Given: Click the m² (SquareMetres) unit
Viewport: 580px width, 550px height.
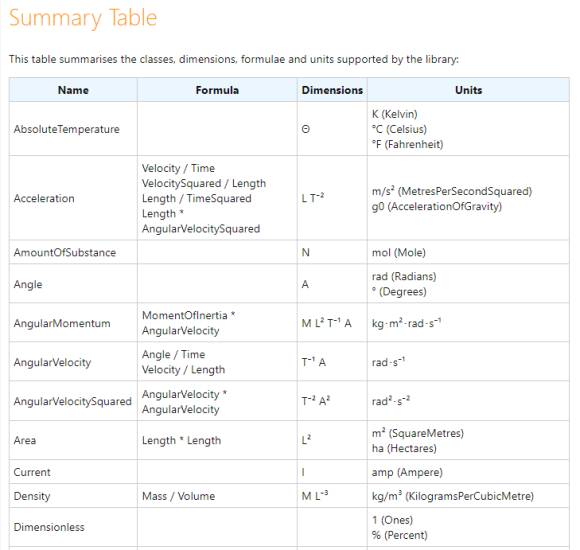Looking at the screenshot, I should 418,433.
